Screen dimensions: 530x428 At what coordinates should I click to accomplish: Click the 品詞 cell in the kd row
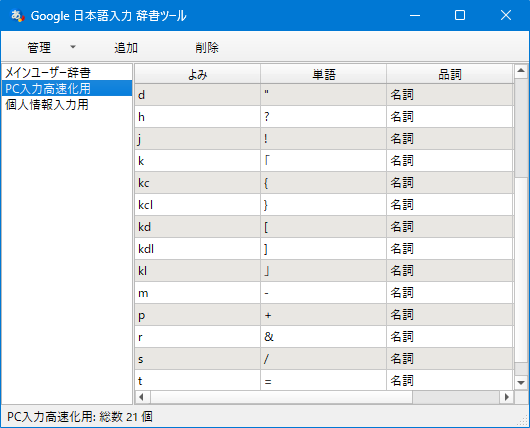click(450, 227)
